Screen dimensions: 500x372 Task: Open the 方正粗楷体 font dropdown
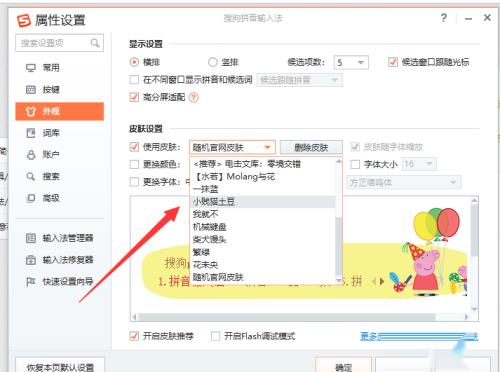404,182
